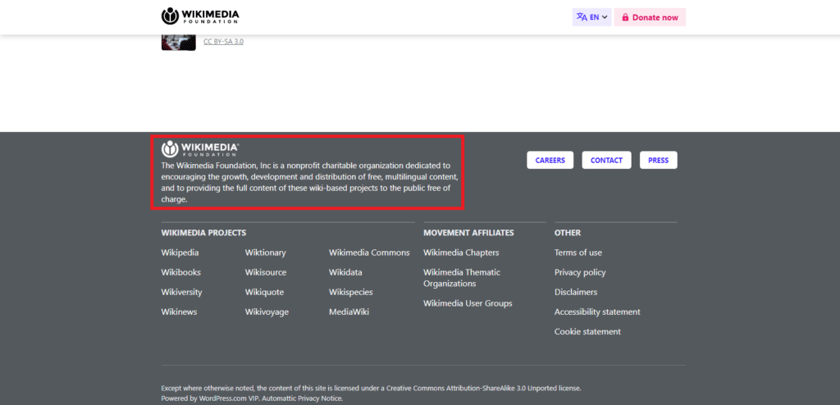Open the Careers button in footer
The height and width of the screenshot is (405, 840).
click(550, 160)
